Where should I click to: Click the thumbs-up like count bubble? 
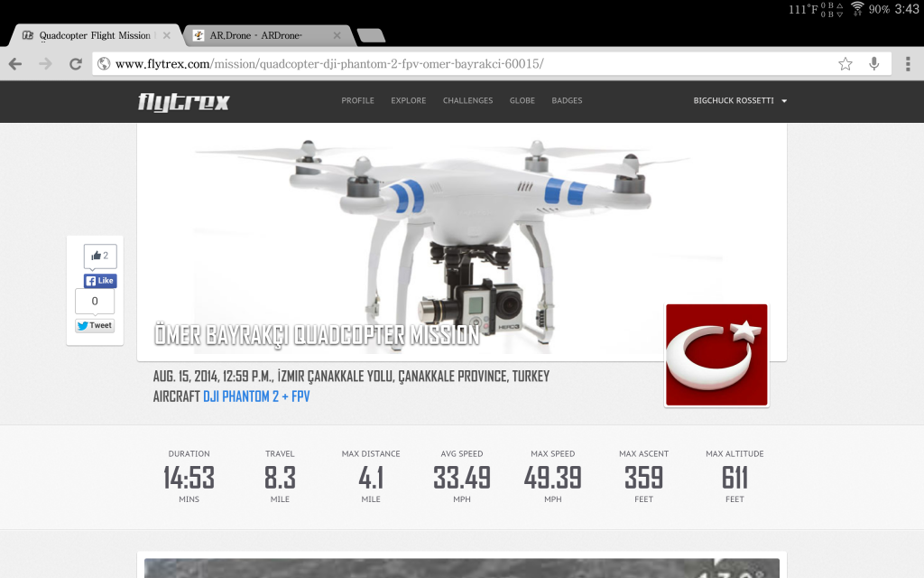click(100, 256)
